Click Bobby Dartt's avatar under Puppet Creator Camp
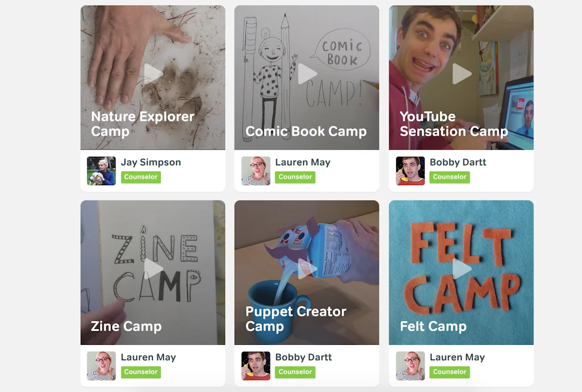 256,366
